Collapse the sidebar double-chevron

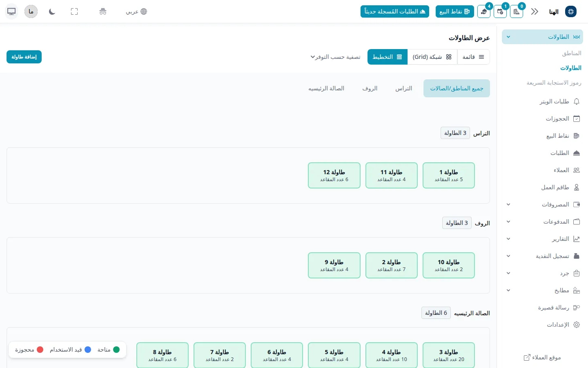[535, 11]
